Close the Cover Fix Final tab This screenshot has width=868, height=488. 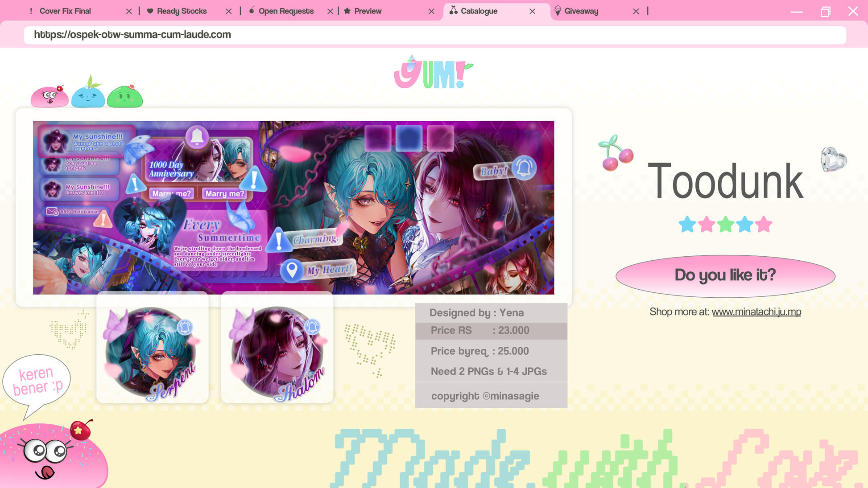[129, 11]
